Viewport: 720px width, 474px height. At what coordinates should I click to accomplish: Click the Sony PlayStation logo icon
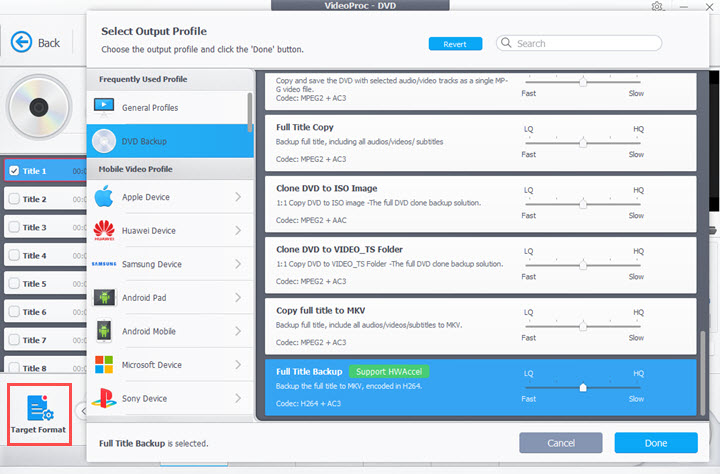(104, 398)
